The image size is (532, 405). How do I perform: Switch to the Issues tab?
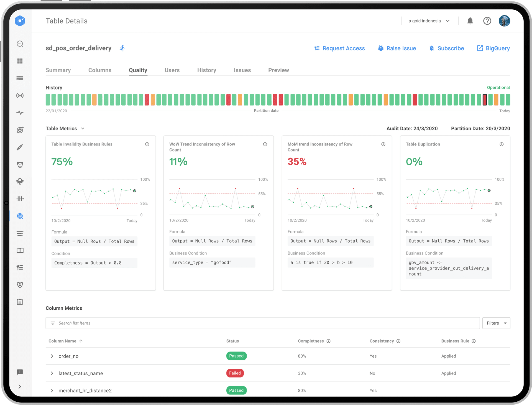point(242,70)
